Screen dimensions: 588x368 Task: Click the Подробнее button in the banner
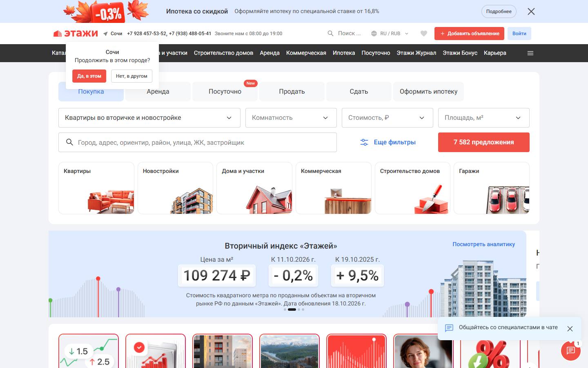(499, 11)
